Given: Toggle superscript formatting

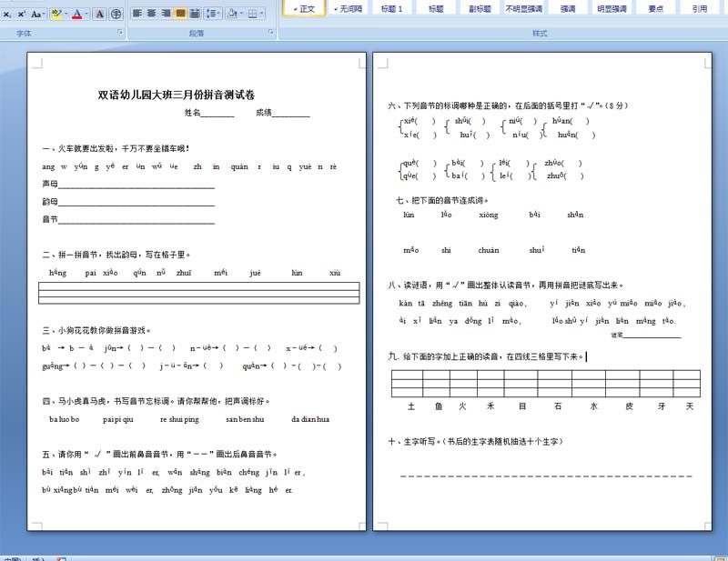Looking at the screenshot, I should (21, 15).
